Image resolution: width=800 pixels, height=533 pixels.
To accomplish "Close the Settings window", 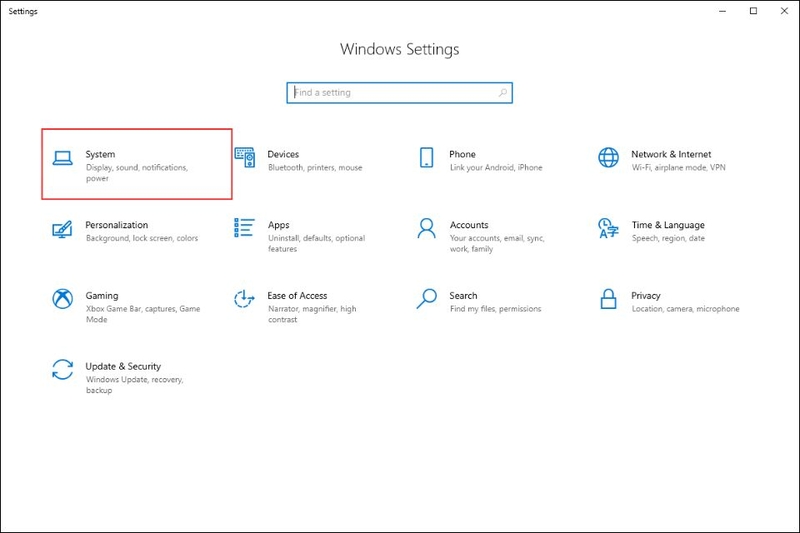I will point(784,11).
